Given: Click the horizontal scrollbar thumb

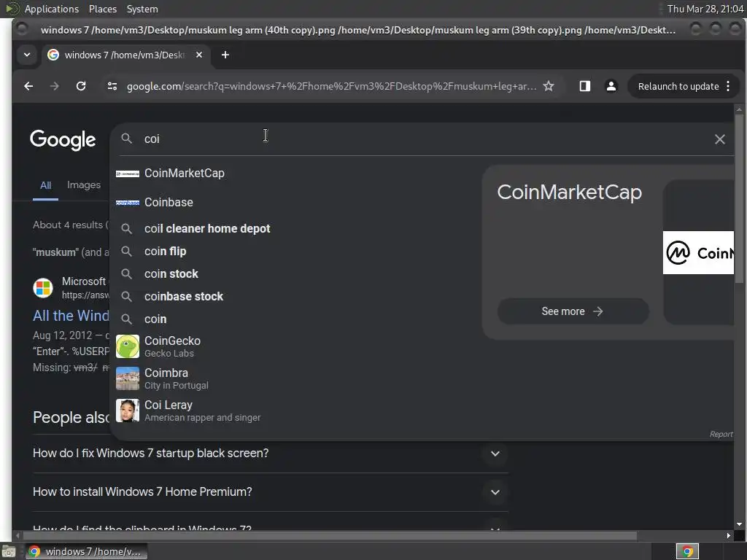Looking at the screenshot, I should (330, 536).
